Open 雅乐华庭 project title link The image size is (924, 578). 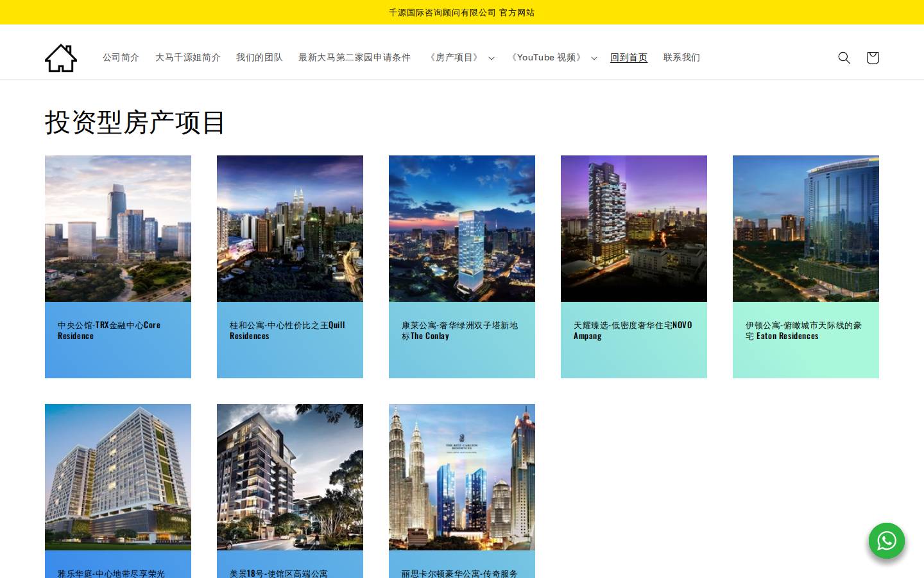pyautogui.click(x=111, y=573)
